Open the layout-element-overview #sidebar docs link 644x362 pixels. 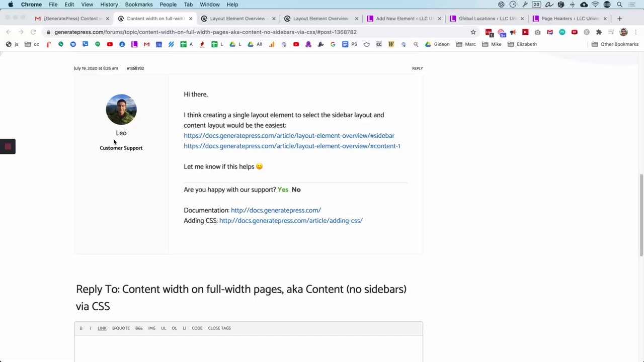pyautogui.click(x=289, y=136)
